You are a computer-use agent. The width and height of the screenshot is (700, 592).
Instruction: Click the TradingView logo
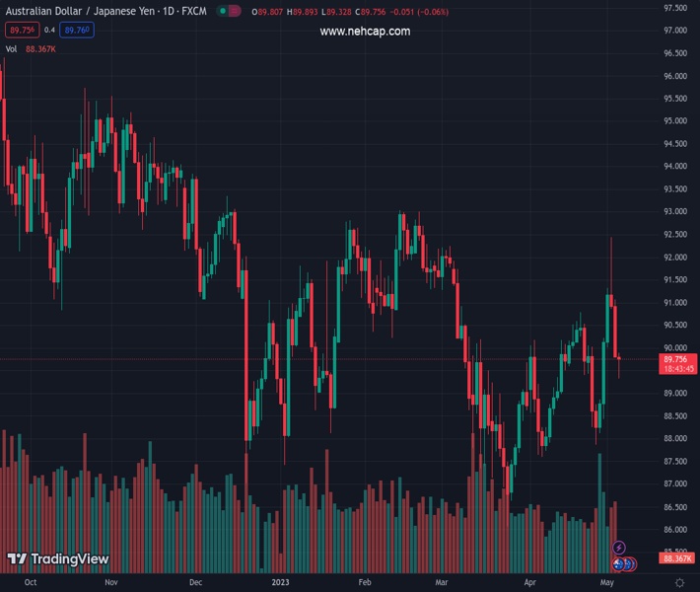click(58, 559)
